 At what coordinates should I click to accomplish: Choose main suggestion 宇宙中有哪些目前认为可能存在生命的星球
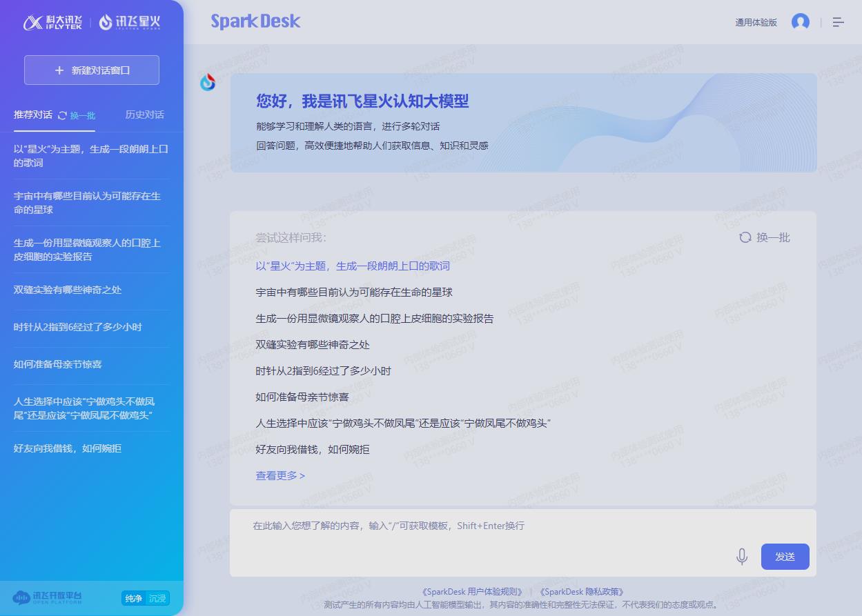[354, 292]
